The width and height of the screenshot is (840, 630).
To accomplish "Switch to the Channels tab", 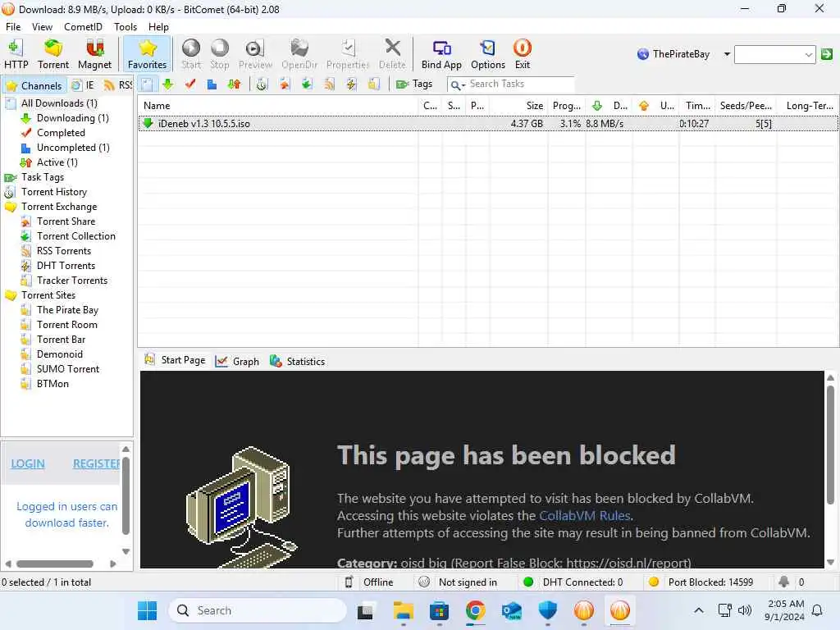I will (34, 85).
